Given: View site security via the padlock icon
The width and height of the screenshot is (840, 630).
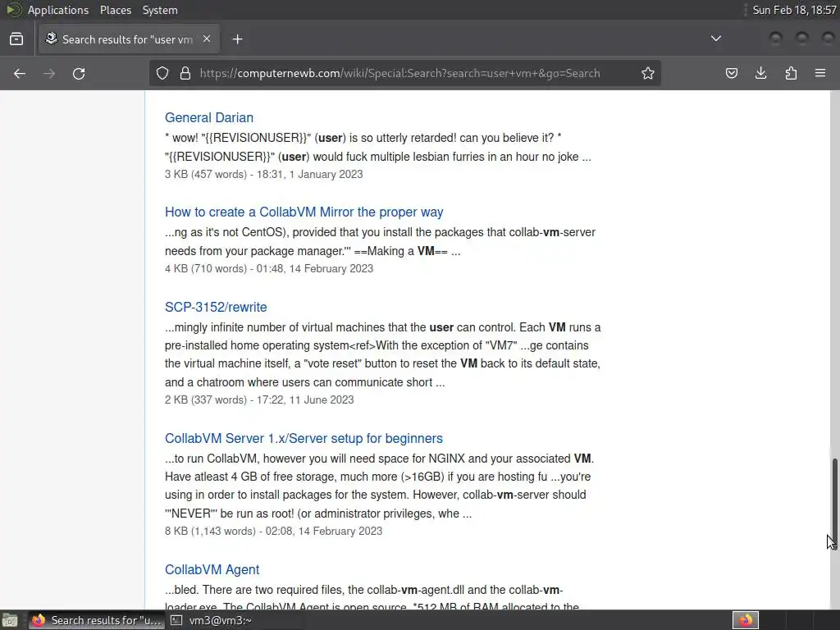Looking at the screenshot, I should point(185,73).
